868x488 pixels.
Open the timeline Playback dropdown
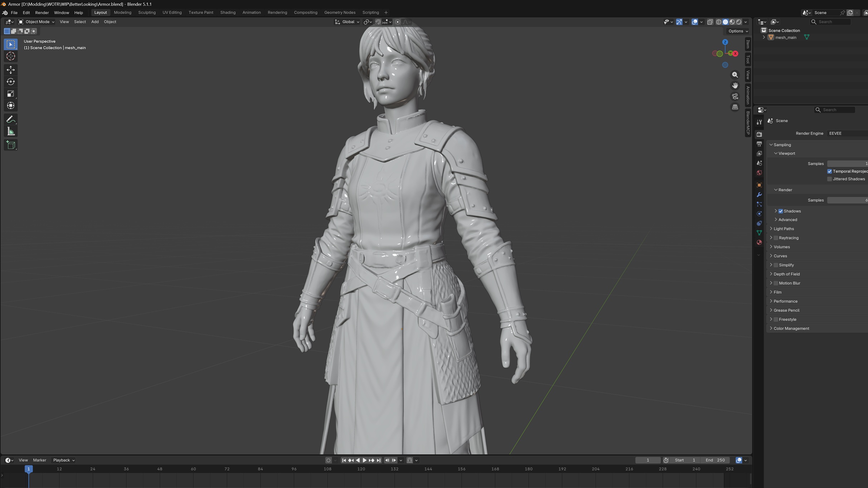tap(64, 460)
